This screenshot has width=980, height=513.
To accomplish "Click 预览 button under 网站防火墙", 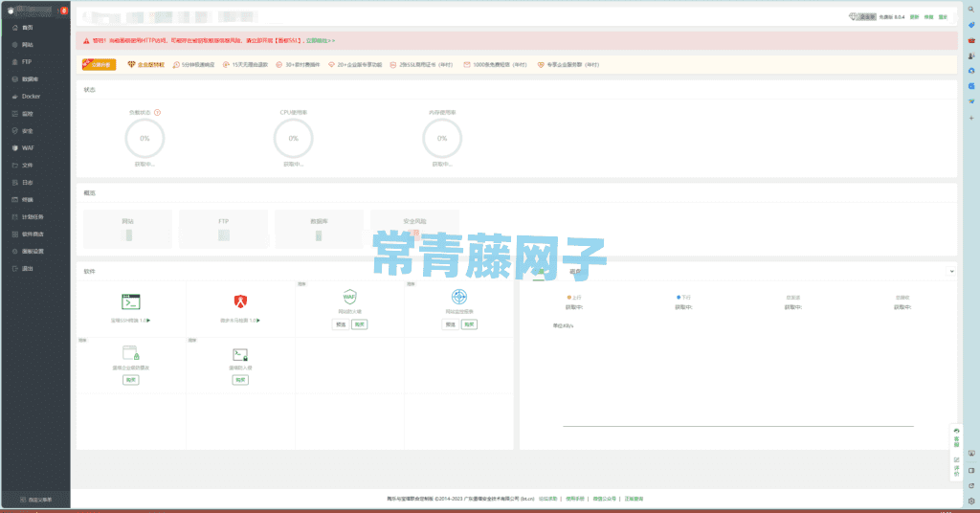I will pos(341,324).
